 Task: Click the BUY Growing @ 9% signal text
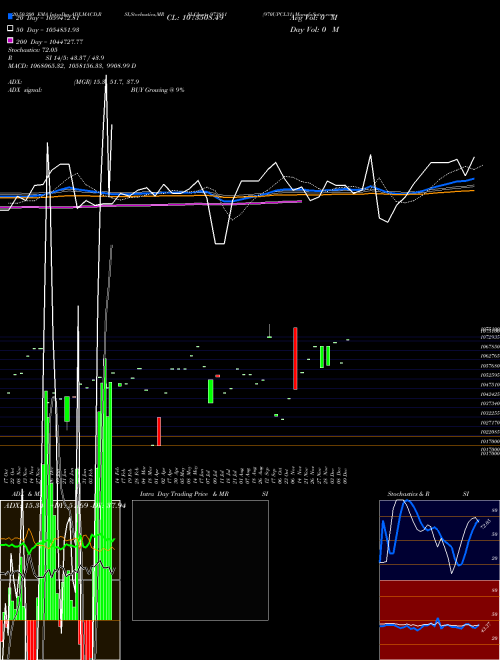click(x=157, y=90)
